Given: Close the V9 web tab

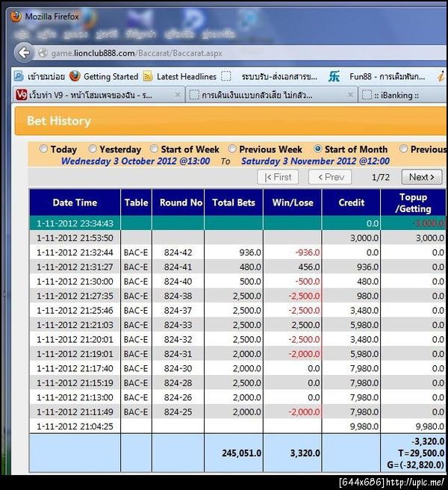Looking at the screenshot, I should pyautogui.click(x=177, y=95).
